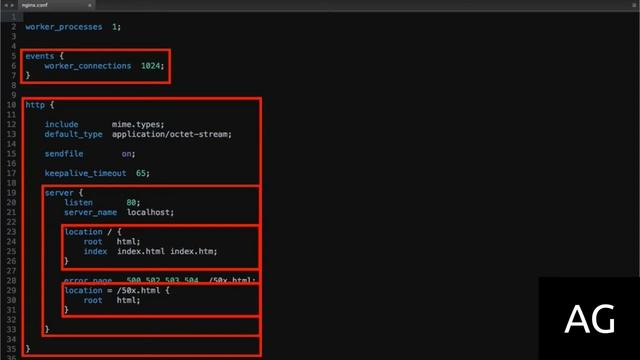Go to previous tab with left arrow
The height and width of the screenshot is (360, 640).
tap(6, 5)
